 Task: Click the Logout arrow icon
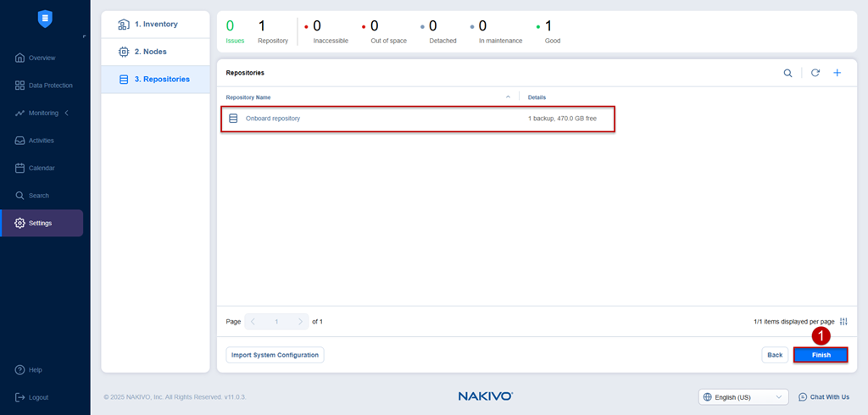[20, 397]
